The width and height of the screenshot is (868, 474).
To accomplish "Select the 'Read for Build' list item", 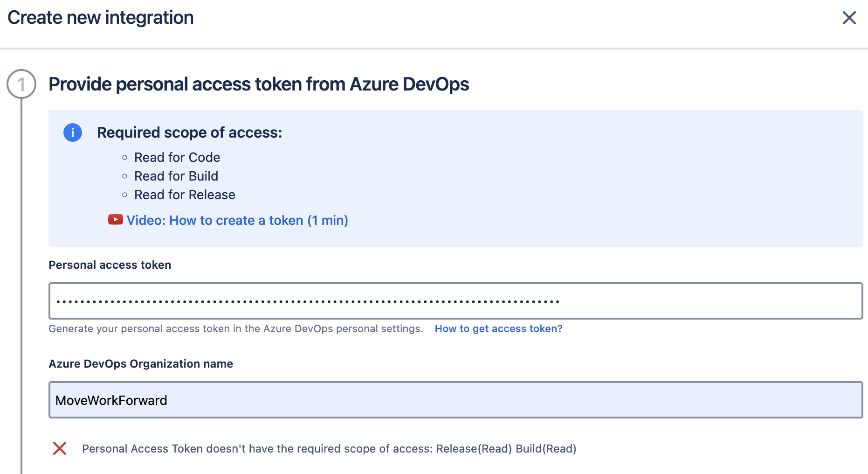I will tap(176, 176).
